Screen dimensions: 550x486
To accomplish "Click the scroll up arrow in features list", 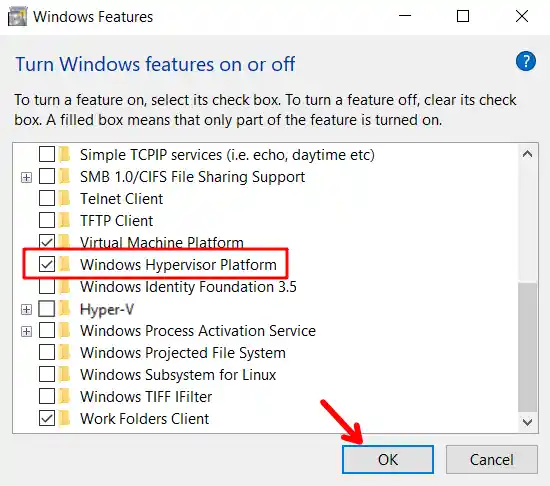I will [x=527, y=154].
